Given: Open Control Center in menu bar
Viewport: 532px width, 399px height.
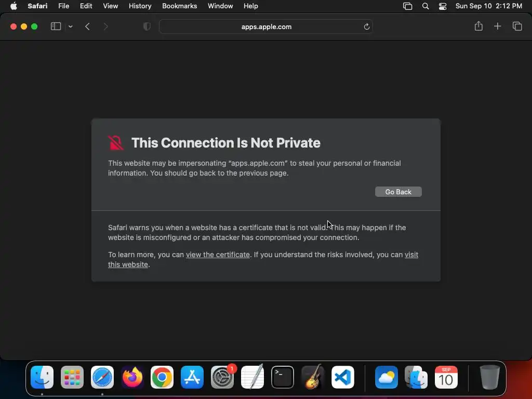Looking at the screenshot, I should coord(443,6).
